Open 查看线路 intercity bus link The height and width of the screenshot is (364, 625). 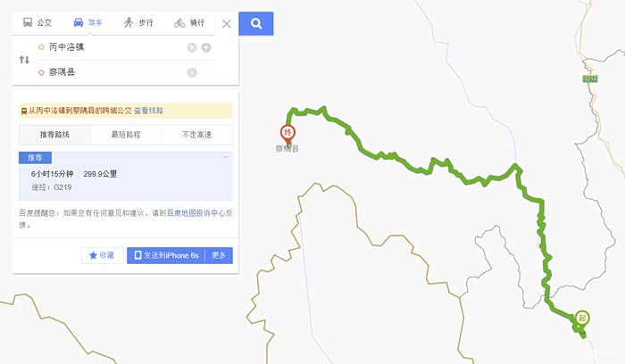click(x=148, y=111)
